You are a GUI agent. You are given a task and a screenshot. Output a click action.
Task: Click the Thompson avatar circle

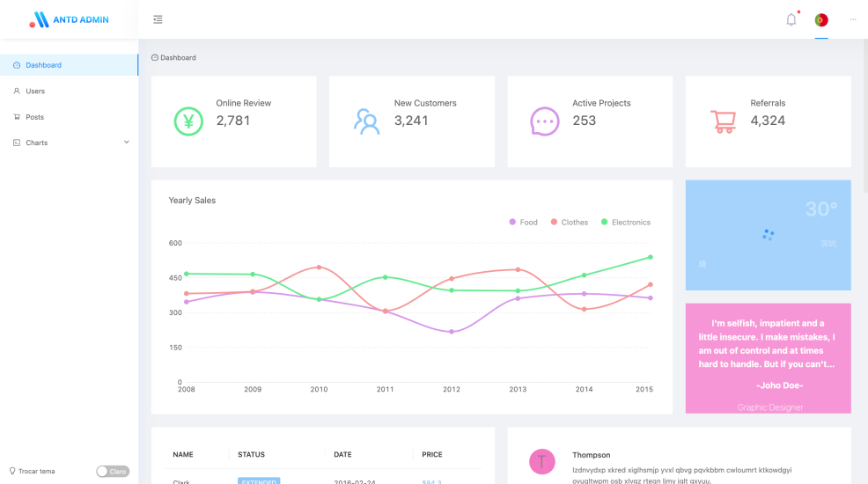click(x=542, y=461)
